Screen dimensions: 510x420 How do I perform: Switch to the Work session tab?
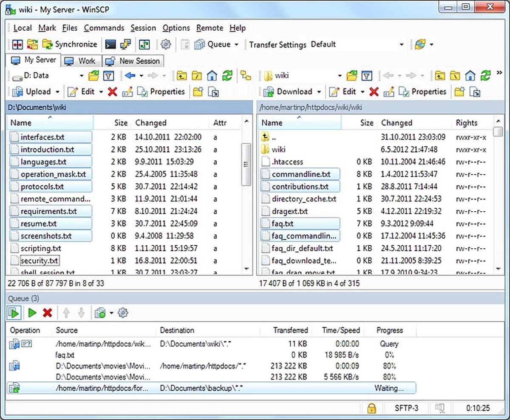[81, 61]
